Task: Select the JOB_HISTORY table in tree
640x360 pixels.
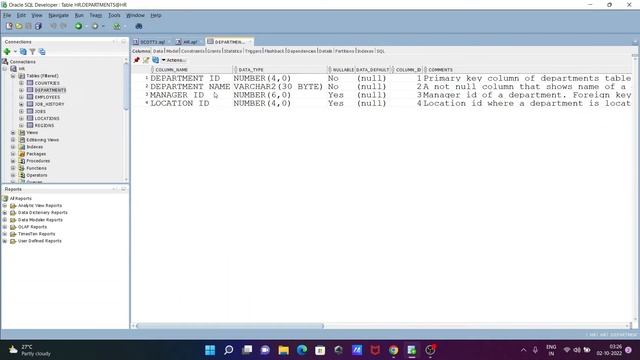Action: click(x=49, y=104)
